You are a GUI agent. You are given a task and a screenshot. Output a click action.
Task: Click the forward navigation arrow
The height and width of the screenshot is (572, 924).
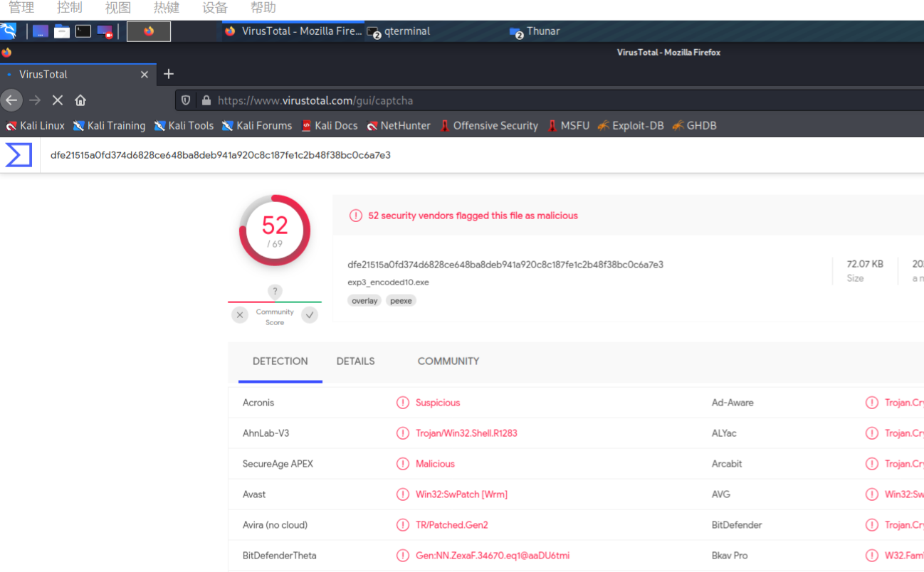tap(35, 100)
